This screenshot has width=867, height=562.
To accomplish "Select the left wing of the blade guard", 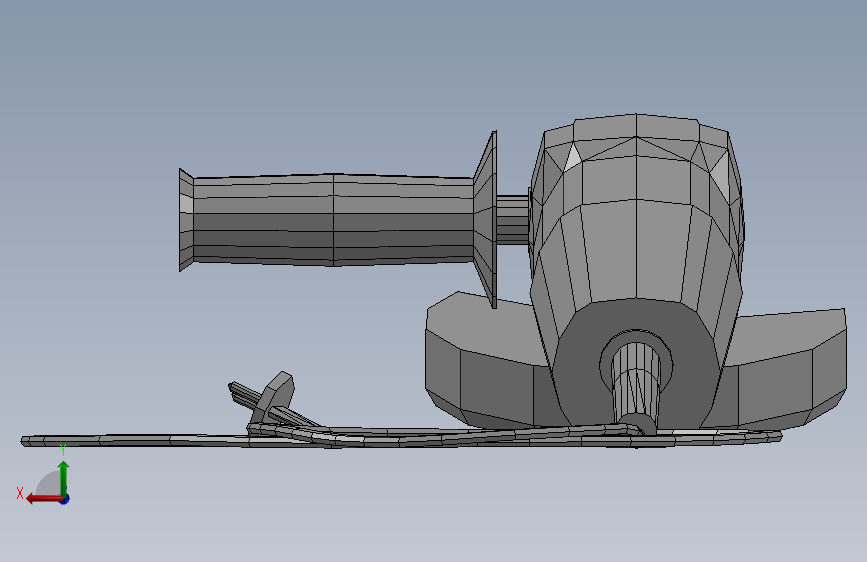I will click(x=487, y=362).
